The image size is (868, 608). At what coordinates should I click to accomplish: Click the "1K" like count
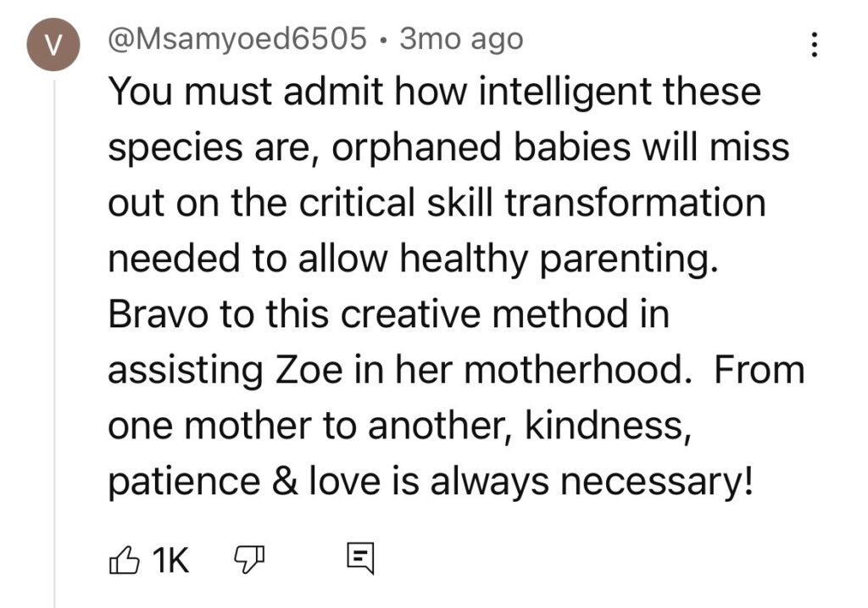pos(170,559)
